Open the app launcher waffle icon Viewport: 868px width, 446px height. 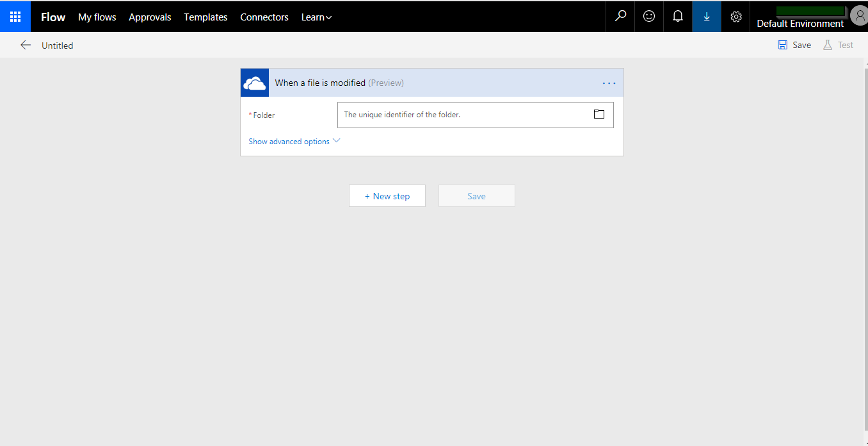coord(15,17)
